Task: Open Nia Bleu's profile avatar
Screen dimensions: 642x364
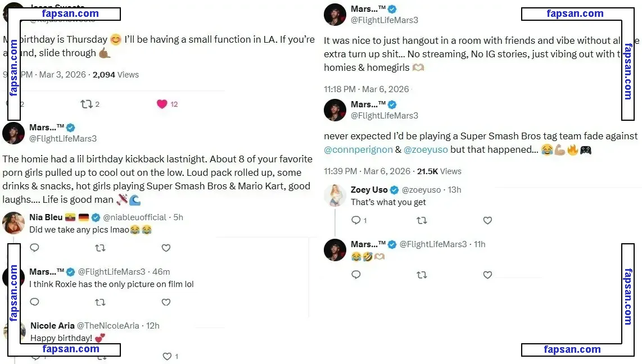Action: point(13,223)
